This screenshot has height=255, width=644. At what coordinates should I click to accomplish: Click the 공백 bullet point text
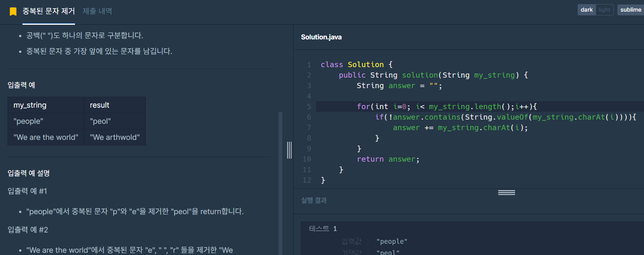point(85,36)
